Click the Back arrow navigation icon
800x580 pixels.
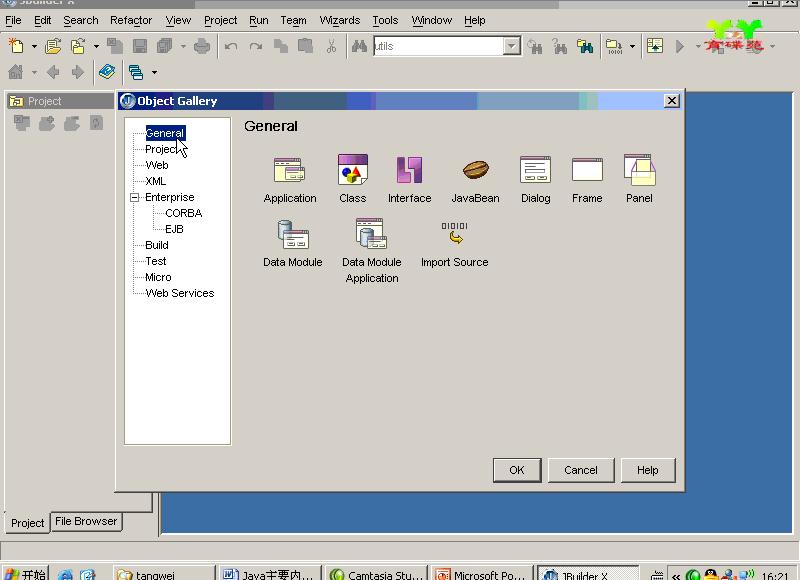click(x=53, y=72)
